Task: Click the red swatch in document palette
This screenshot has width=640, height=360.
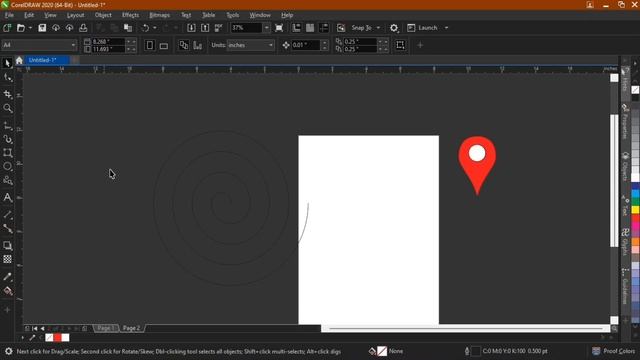Action: [58, 338]
